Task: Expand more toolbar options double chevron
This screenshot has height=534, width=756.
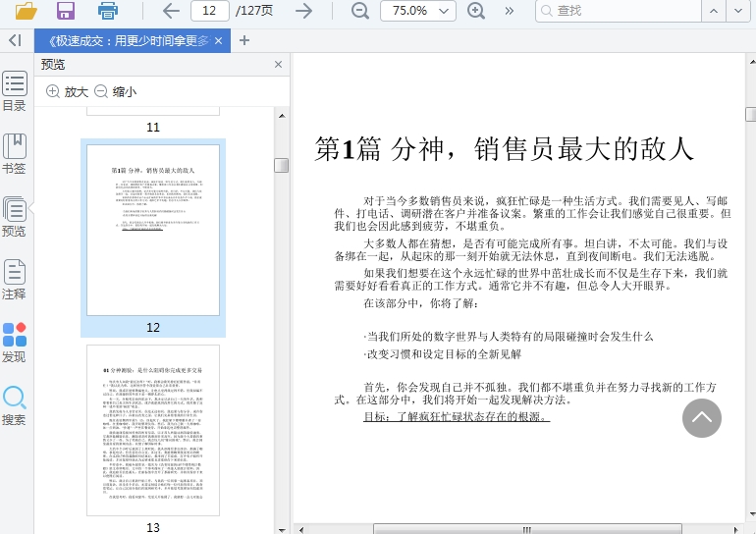Action: pyautogui.click(x=510, y=11)
